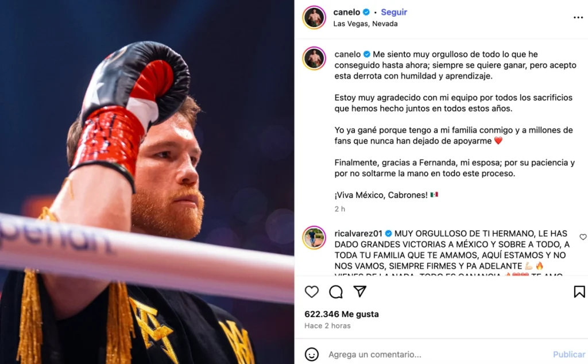This screenshot has width=588, height=364.
Task: View the 622.346 Me gusta likes list
Action: pyautogui.click(x=342, y=314)
